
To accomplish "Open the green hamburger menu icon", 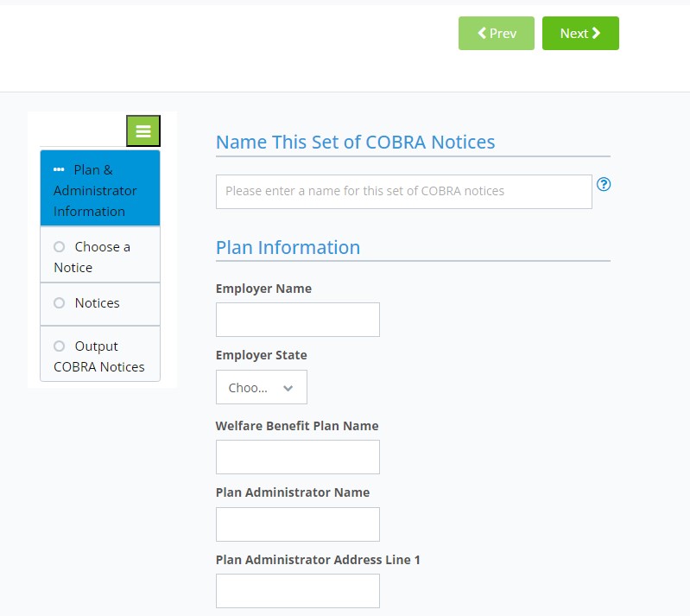I will click(x=143, y=131).
